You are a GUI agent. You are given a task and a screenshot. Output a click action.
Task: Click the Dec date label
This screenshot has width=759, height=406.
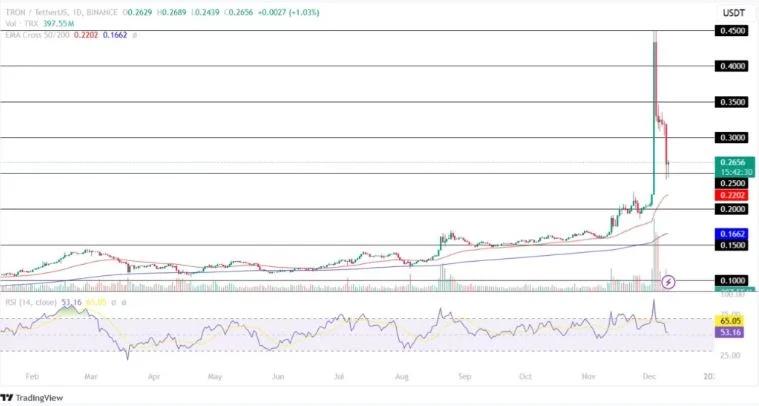point(649,376)
